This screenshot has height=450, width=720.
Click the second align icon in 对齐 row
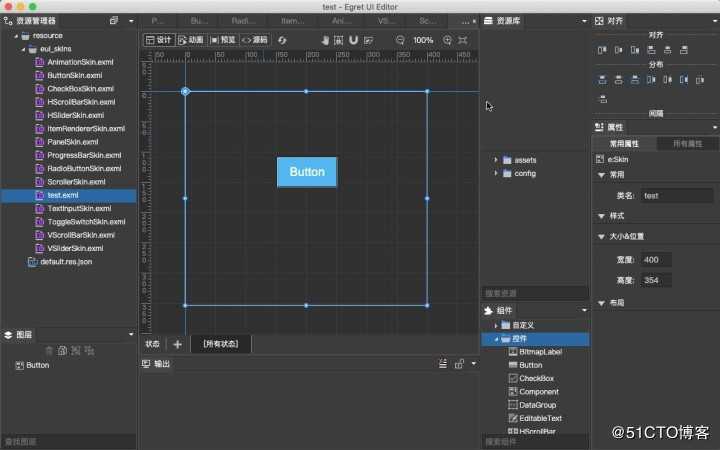[619, 50]
